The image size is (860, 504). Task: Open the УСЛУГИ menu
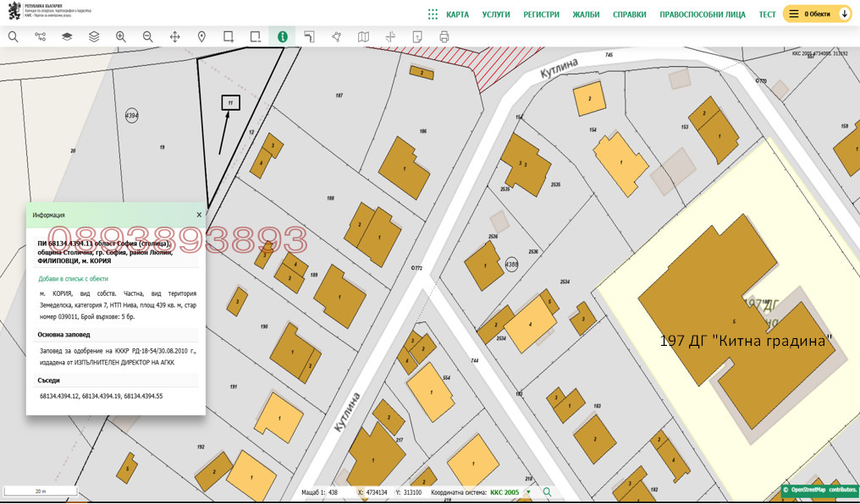tap(496, 14)
